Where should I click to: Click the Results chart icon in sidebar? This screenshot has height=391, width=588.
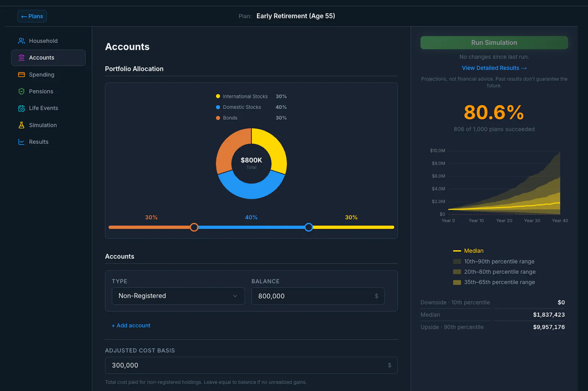[x=21, y=142]
